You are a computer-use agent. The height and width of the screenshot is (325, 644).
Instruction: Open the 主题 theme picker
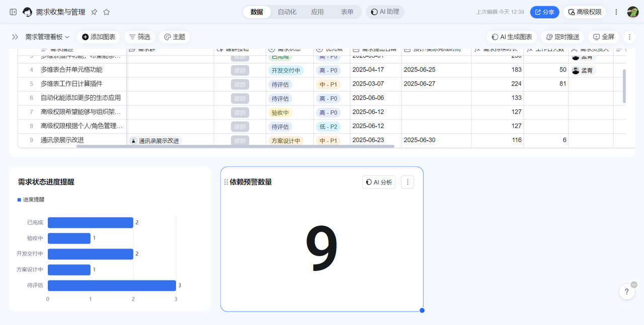point(175,37)
